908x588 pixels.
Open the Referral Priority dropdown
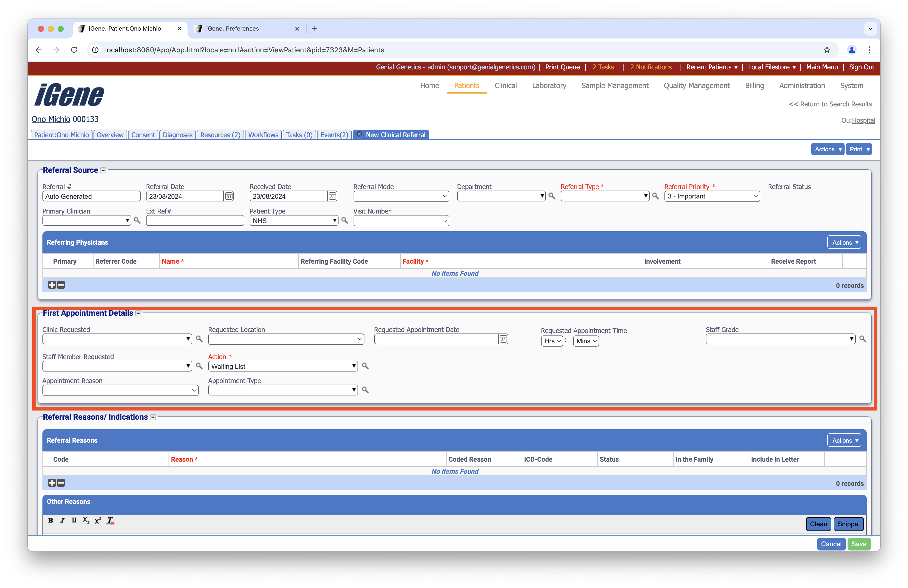[x=712, y=196]
